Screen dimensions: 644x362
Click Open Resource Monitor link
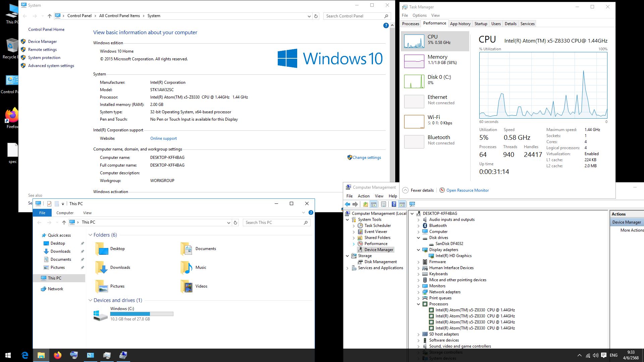point(467,190)
